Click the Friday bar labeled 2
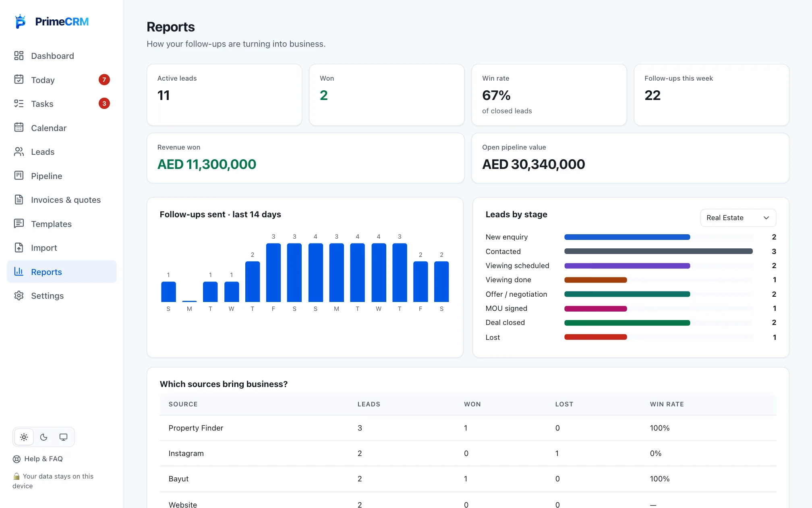 click(420, 281)
